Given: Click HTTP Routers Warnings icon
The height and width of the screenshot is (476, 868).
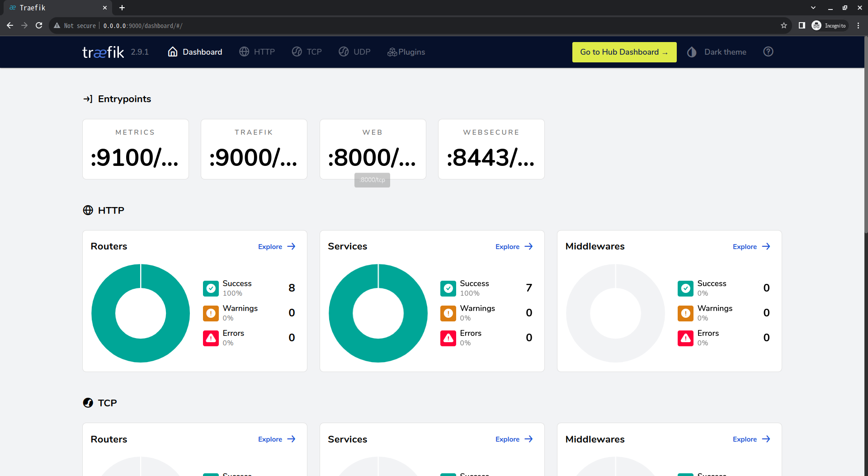Looking at the screenshot, I should click(211, 313).
